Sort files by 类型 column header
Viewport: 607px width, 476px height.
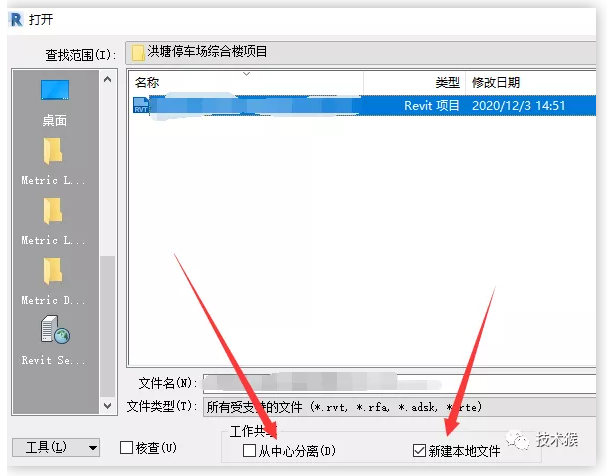click(x=414, y=82)
